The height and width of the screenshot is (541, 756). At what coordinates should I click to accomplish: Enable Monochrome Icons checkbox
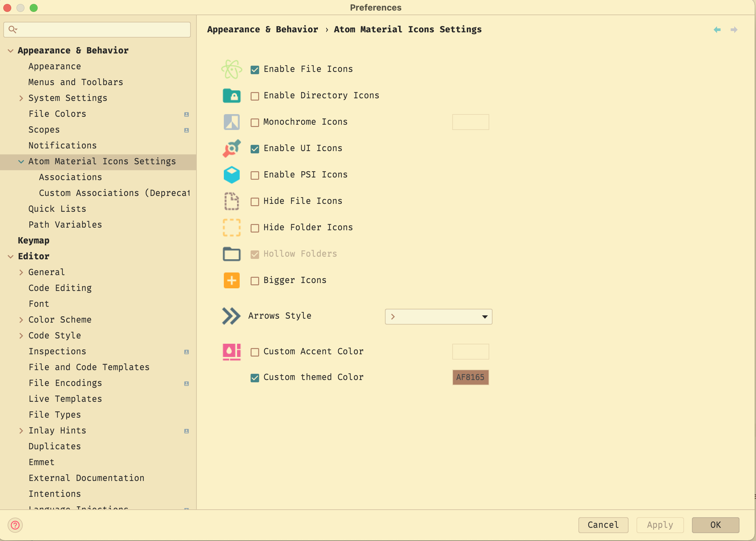tap(255, 122)
